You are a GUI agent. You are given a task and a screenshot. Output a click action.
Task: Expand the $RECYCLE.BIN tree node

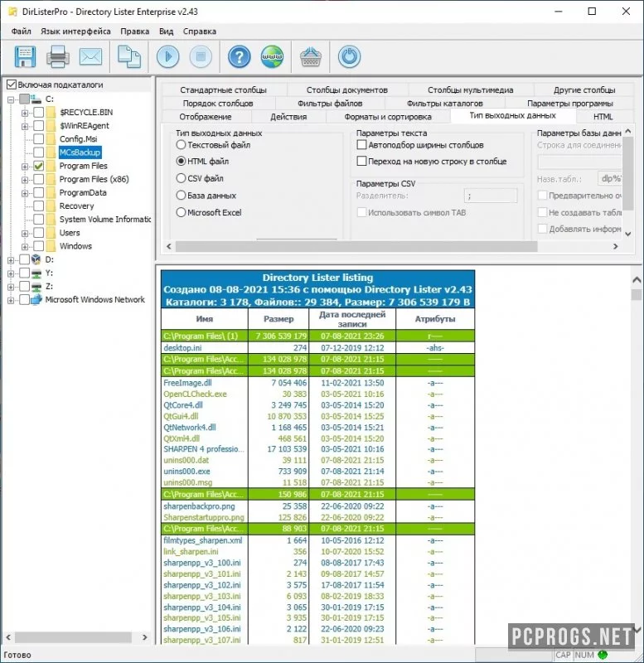pos(25,113)
